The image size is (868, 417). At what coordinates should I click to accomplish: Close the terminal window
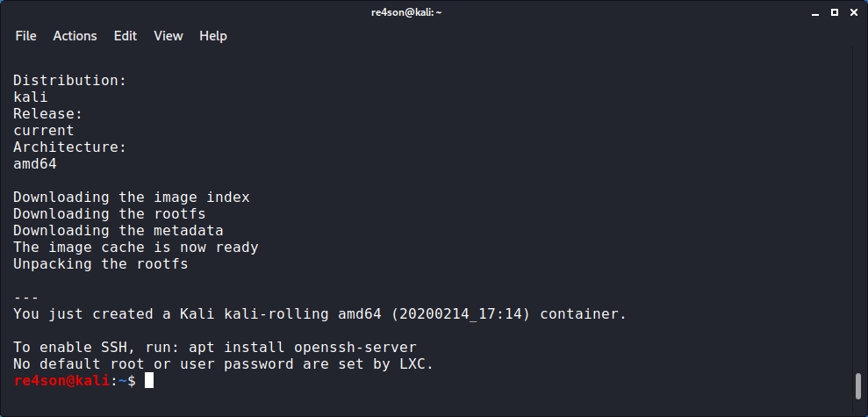click(x=852, y=11)
